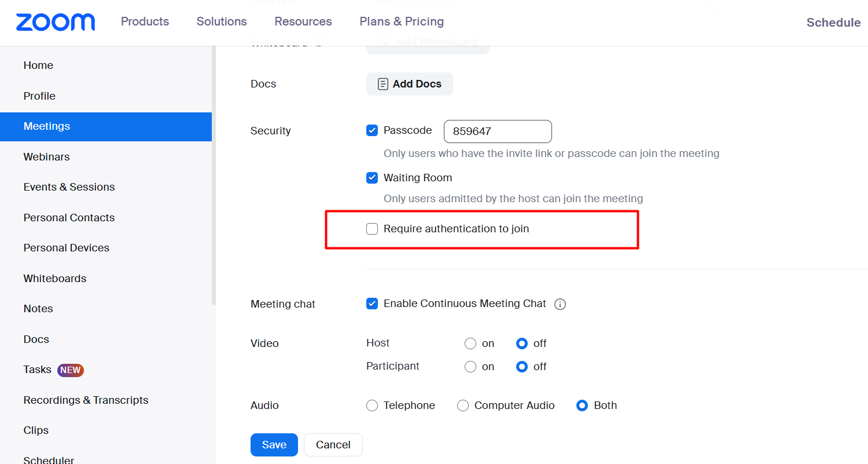Image resolution: width=868 pixels, height=464 pixels.
Task: Uncheck the Passcode checkbox
Action: tap(372, 131)
